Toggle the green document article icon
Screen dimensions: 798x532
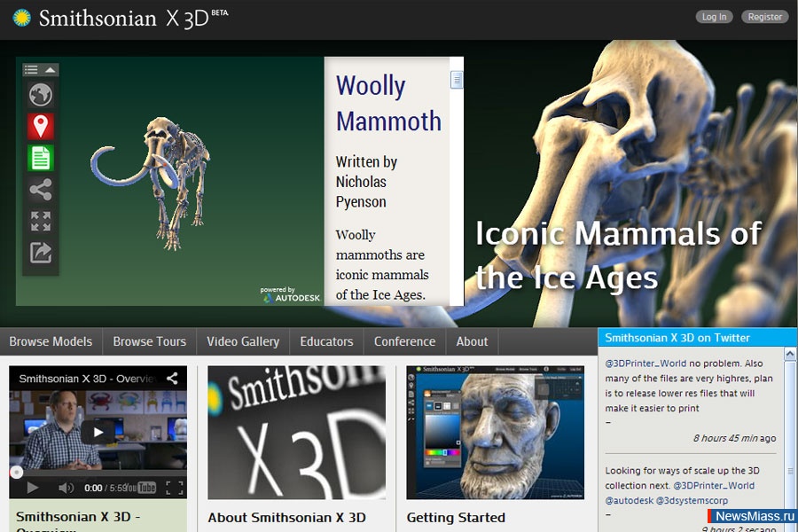41,158
